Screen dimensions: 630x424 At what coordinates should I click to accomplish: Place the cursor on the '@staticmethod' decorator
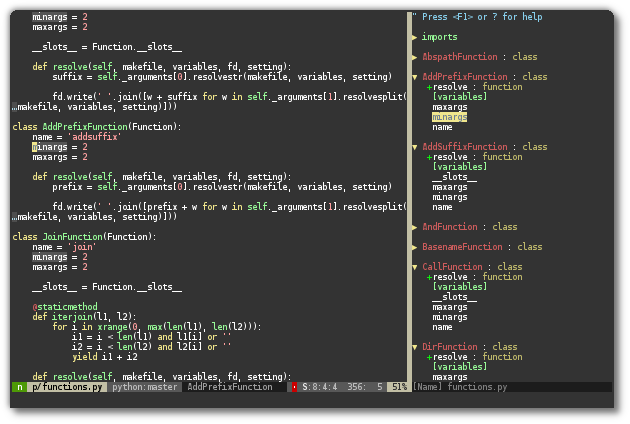tap(65, 307)
